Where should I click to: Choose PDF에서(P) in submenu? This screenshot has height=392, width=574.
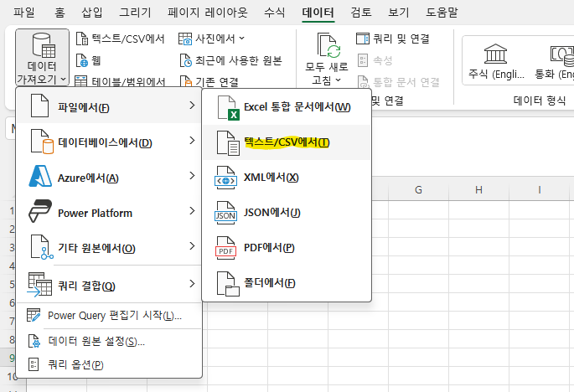(x=287, y=248)
